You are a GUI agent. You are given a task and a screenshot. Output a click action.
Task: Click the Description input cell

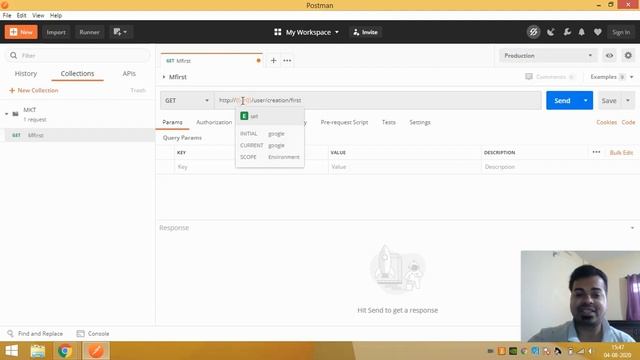(560, 167)
